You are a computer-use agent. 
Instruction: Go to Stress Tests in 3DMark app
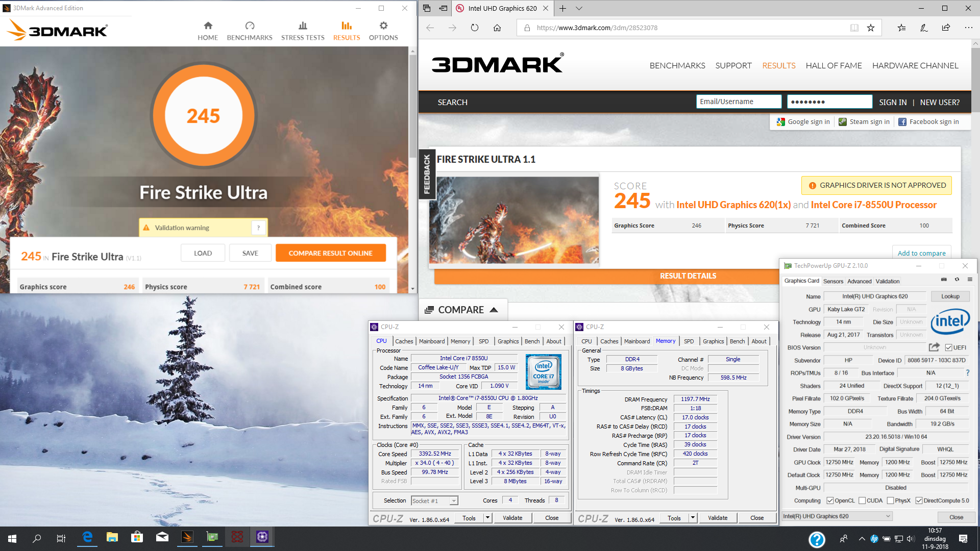tap(303, 31)
